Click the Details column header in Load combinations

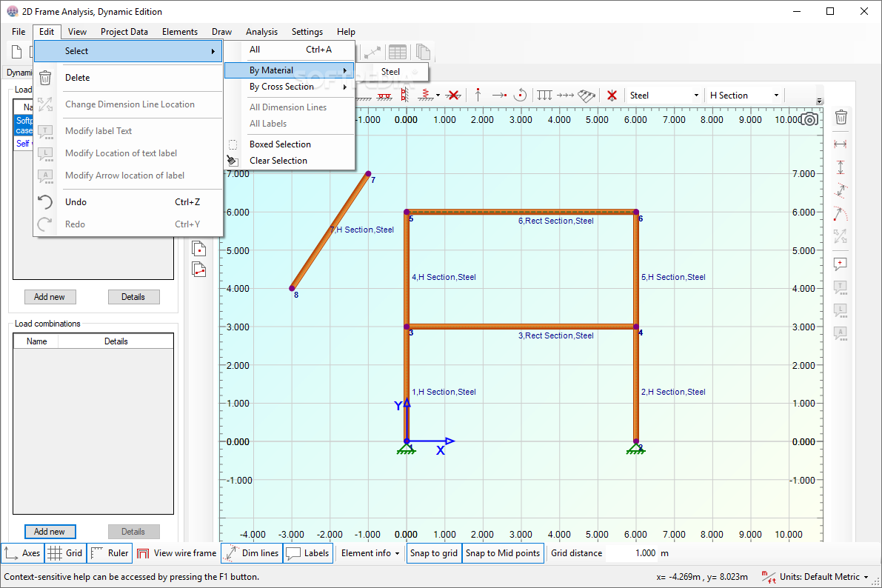(x=116, y=341)
